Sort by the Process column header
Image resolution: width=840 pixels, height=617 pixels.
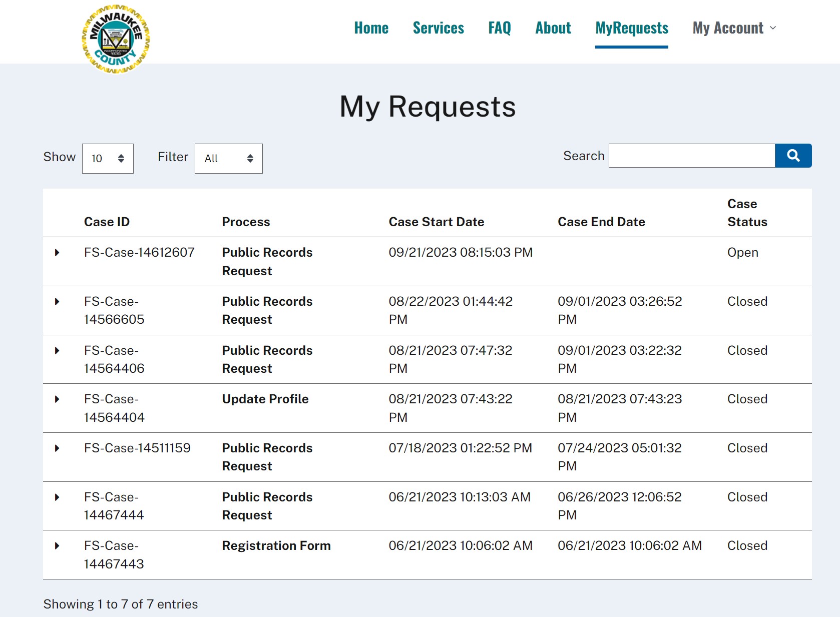tap(246, 222)
